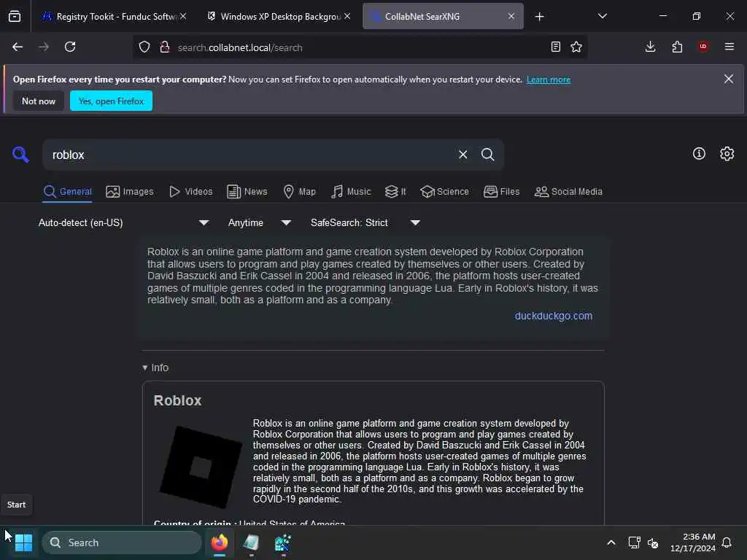
Task: Select the Science search category
Action: pos(444,192)
